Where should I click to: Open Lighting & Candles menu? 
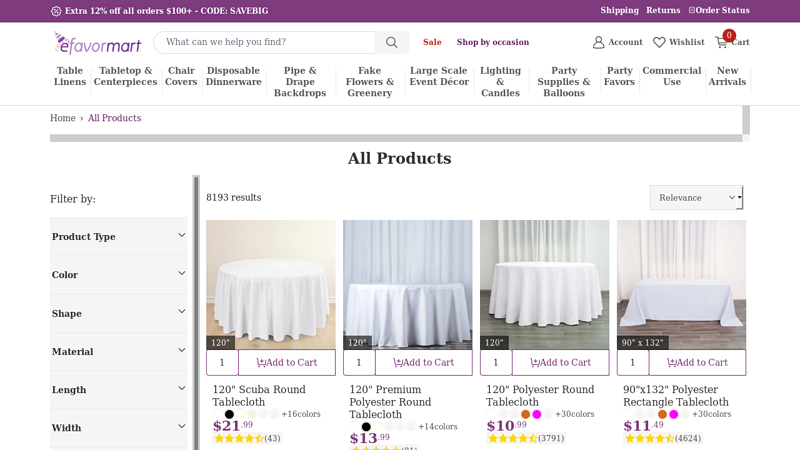tap(501, 82)
